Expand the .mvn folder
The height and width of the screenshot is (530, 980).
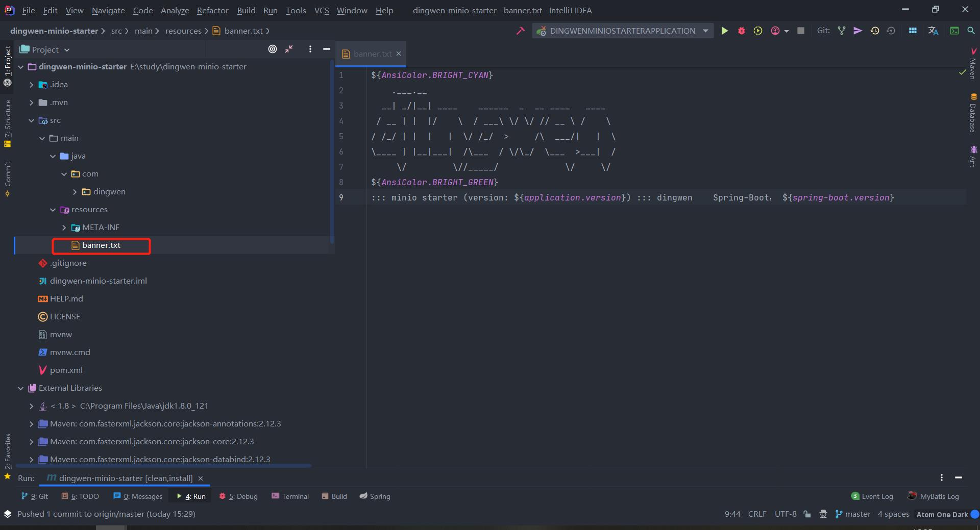pos(31,103)
